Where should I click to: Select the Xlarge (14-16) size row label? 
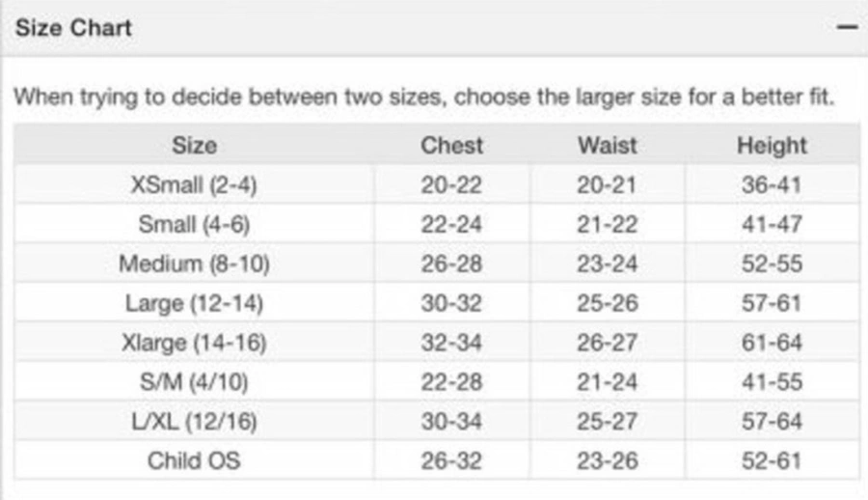pyautogui.click(x=194, y=343)
